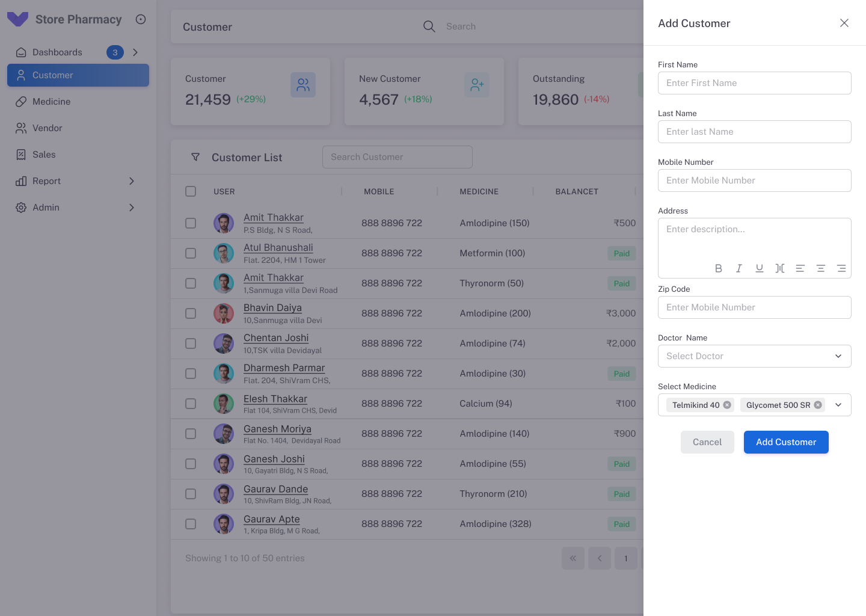Click the filter icon beside Customer List
The image size is (866, 616).
195,157
